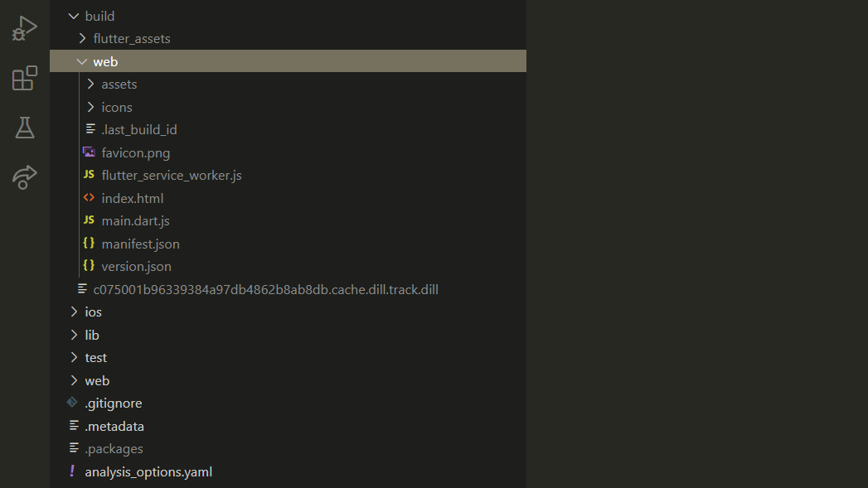
Task: Open version.json file
Action: pyautogui.click(x=136, y=266)
